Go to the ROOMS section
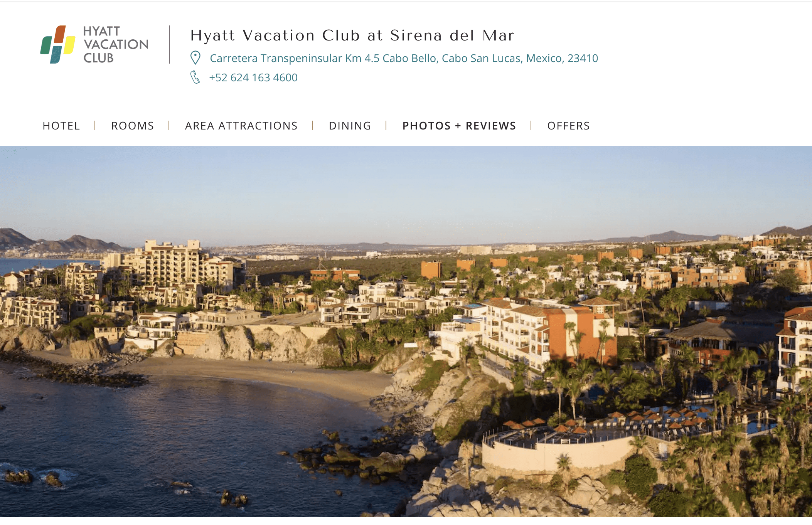 (x=133, y=126)
